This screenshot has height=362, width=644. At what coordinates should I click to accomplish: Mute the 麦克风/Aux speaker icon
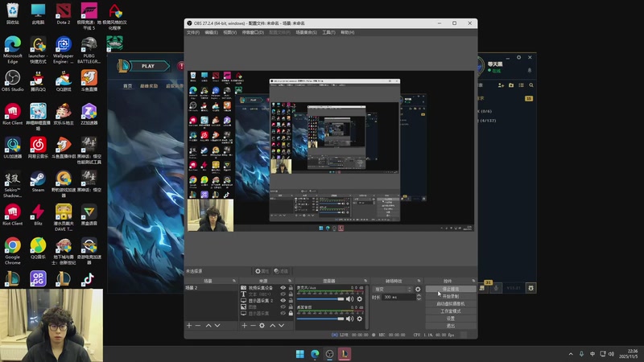349,299
